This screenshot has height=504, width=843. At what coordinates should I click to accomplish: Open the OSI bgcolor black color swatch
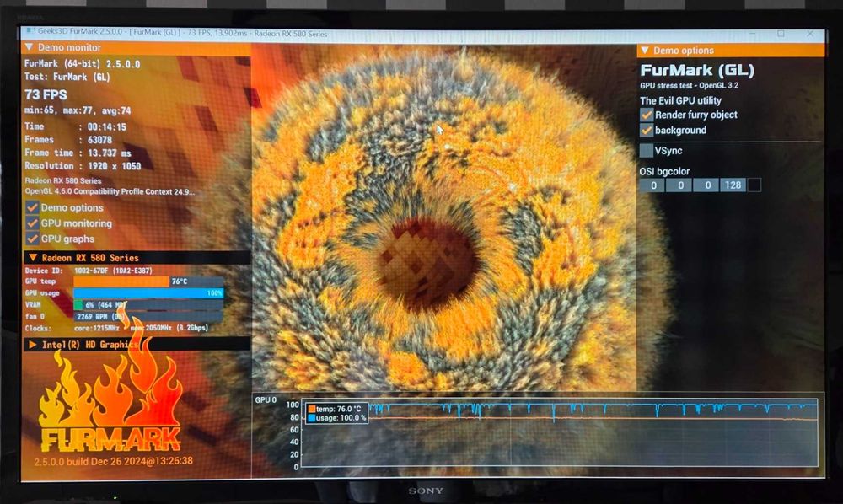click(754, 185)
